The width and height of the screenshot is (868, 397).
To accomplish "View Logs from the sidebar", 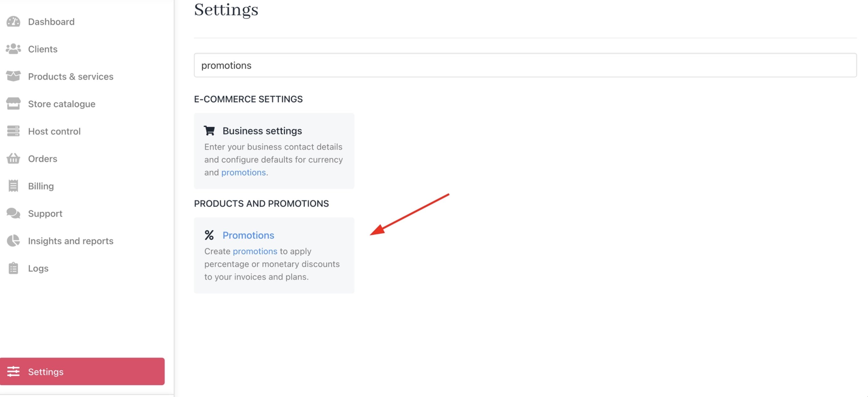I will (38, 268).
